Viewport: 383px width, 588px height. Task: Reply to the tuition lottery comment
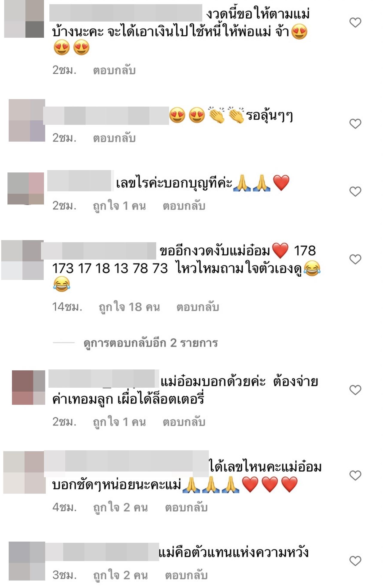(x=184, y=422)
